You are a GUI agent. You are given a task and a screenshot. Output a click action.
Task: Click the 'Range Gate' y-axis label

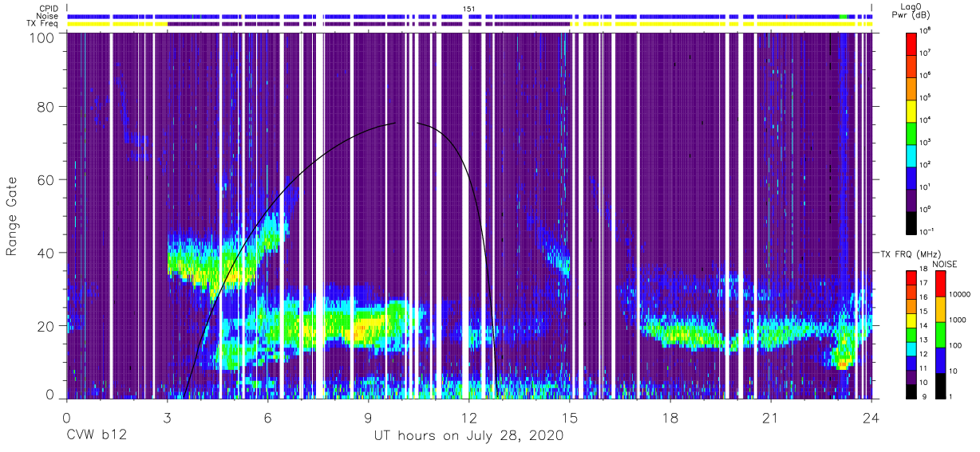[x=12, y=217]
